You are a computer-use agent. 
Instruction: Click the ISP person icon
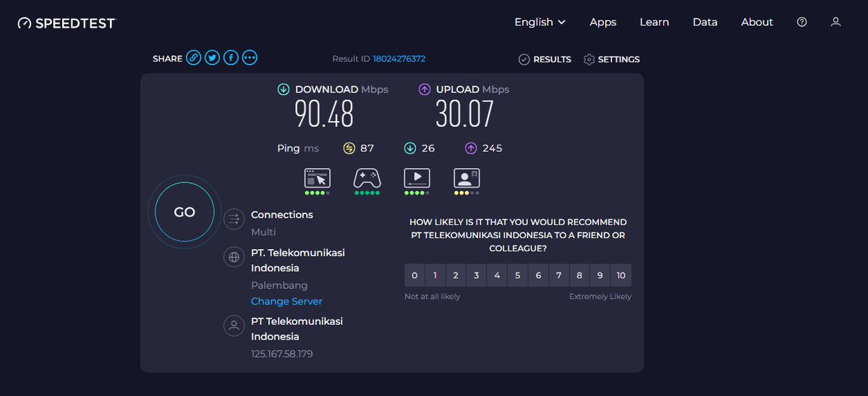pyautogui.click(x=234, y=325)
